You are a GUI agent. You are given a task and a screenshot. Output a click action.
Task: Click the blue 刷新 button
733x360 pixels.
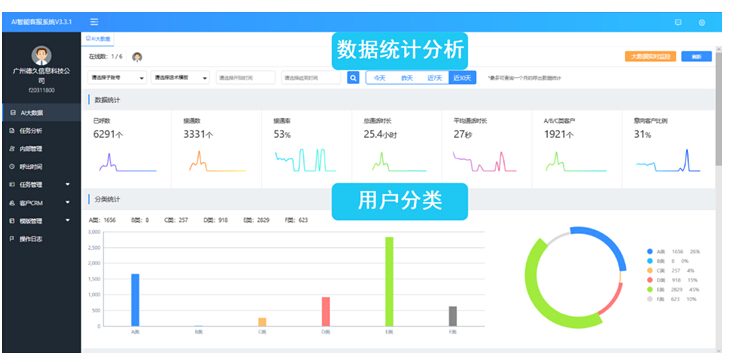(x=697, y=57)
